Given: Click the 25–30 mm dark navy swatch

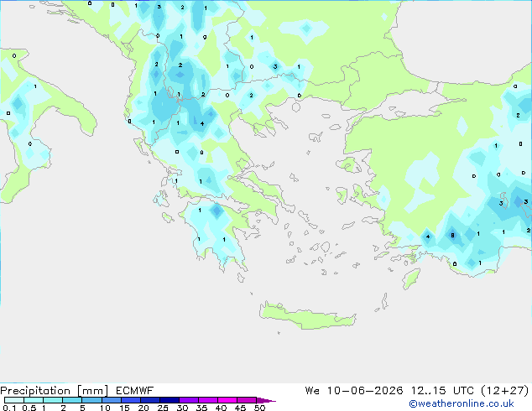Looking at the screenshot, I should [170, 400].
